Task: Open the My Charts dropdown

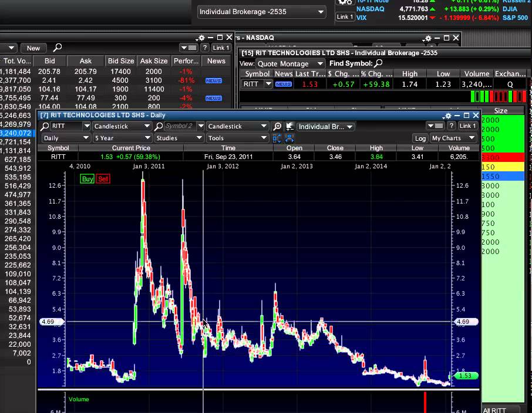Action: (453, 138)
